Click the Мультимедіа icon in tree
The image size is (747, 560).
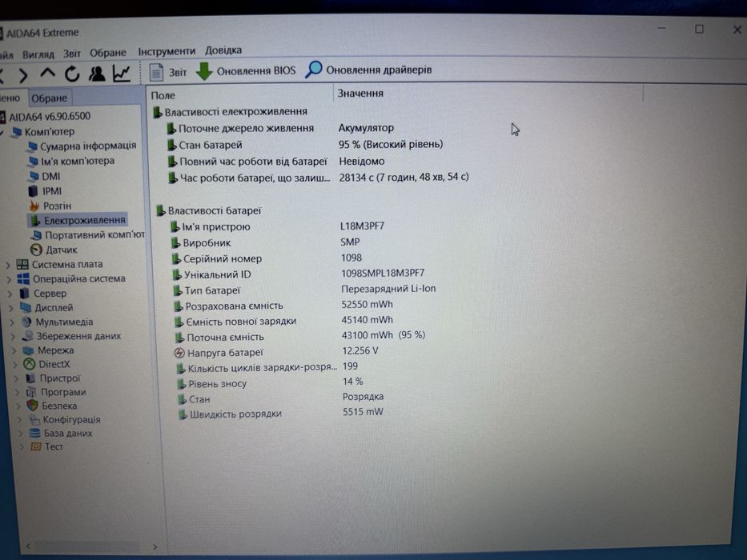pyautogui.click(x=26, y=322)
